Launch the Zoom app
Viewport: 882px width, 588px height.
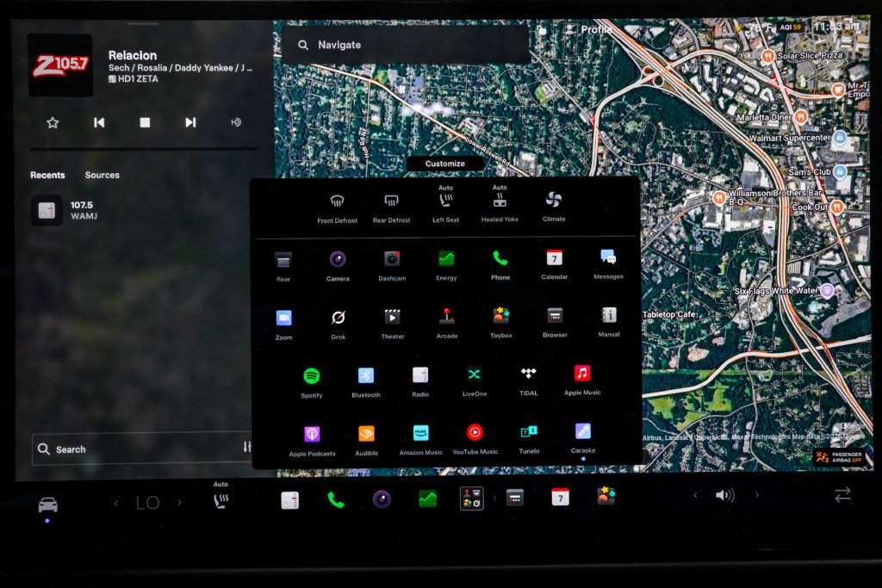tap(283, 325)
